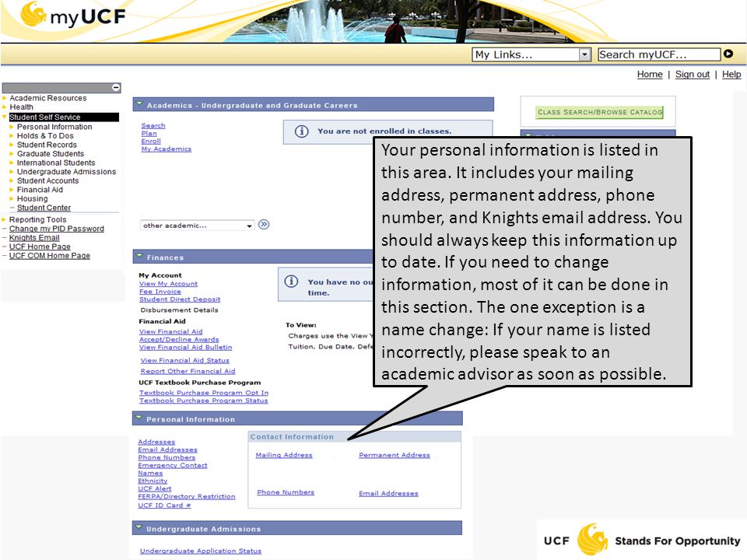Open Student Accounts menu item

click(47, 181)
